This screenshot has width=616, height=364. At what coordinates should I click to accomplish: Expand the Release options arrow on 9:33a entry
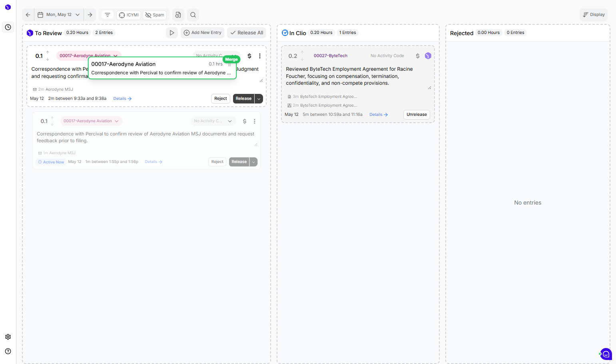[x=259, y=99]
